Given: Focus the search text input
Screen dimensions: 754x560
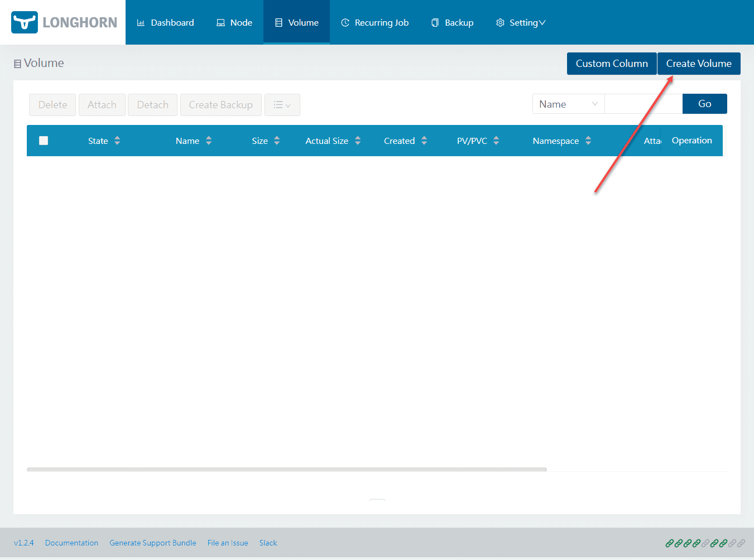Looking at the screenshot, I should click(643, 104).
